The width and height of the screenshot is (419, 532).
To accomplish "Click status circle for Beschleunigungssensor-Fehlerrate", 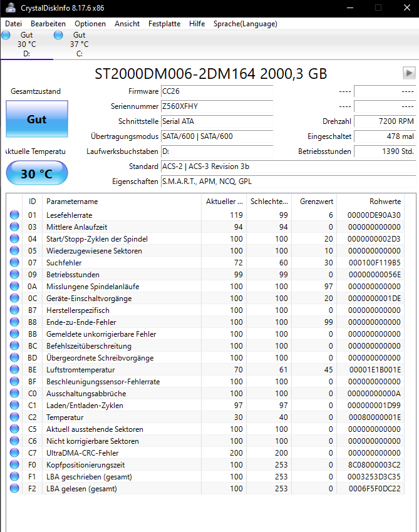I will [x=14, y=381].
